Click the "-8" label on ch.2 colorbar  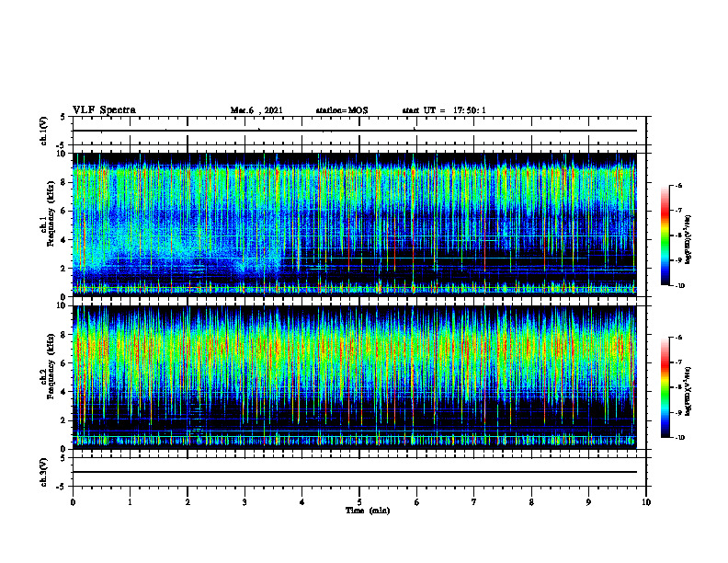click(x=678, y=387)
